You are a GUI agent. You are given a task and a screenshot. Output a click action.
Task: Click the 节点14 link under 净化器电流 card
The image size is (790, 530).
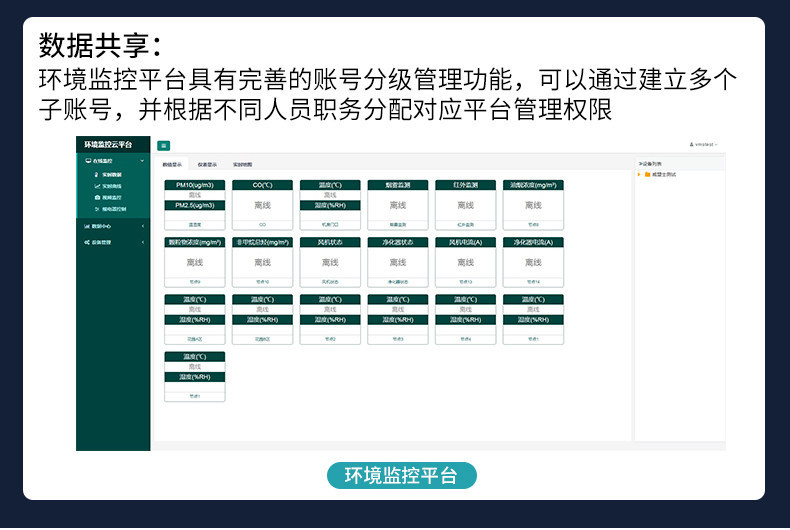click(x=533, y=282)
